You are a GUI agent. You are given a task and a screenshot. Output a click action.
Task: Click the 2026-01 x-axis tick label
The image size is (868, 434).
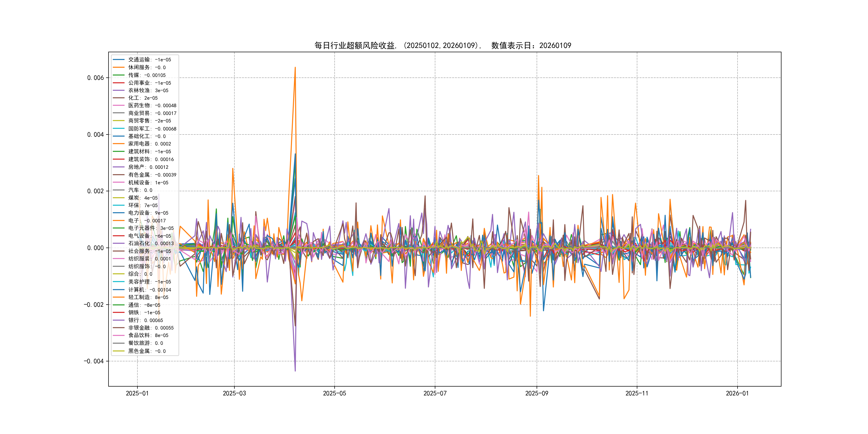tap(737, 393)
